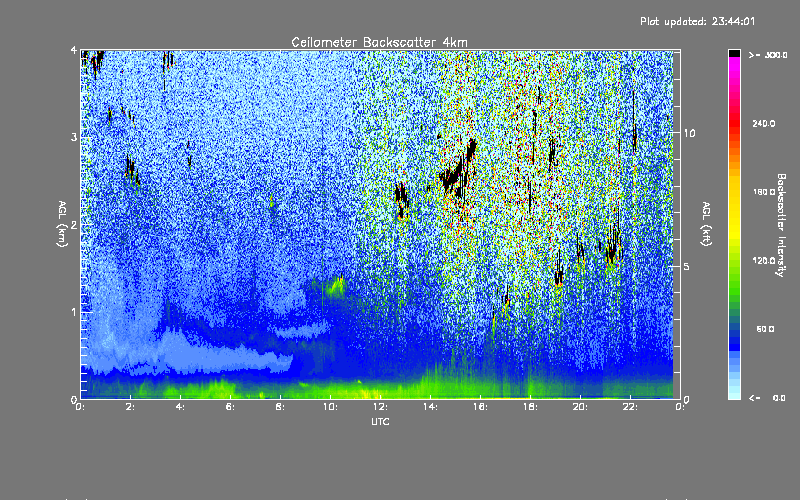Click the 'Backscatter Intensity' colorbar label
Image resolution: width=800 pixels, height=500 pixels.
pos(780,225)
